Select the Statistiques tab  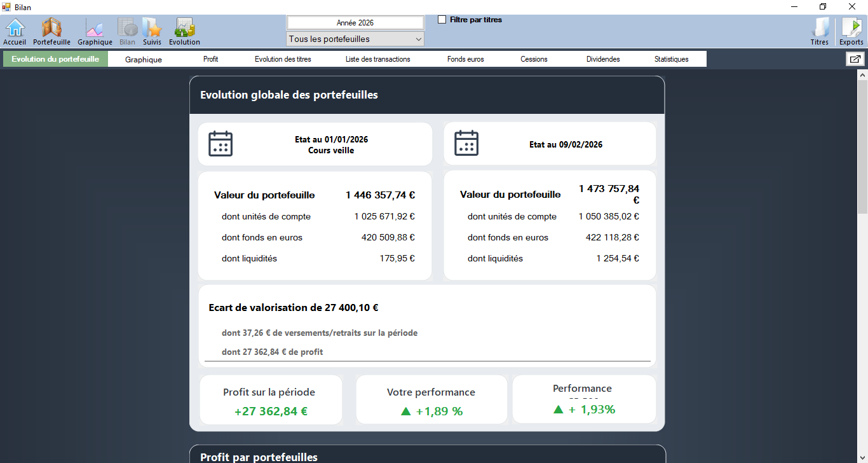coord(671,59)
